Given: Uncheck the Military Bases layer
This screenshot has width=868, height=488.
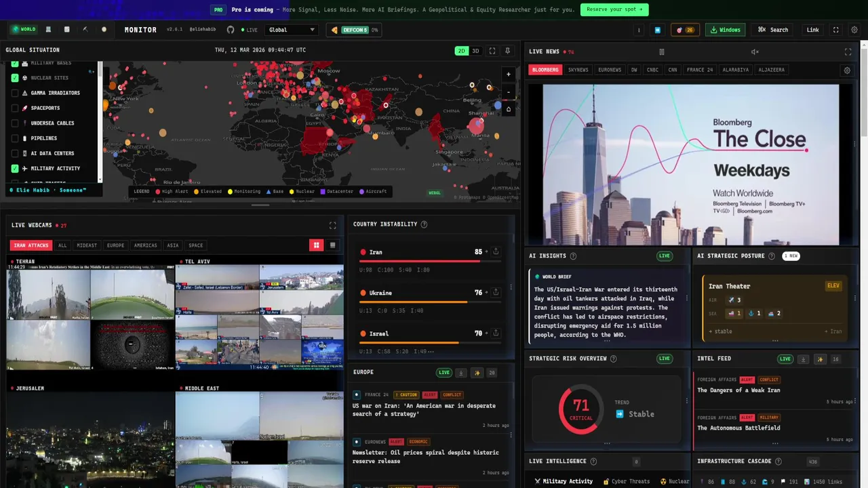Looking at the screenshot, I should coord(15,63).
